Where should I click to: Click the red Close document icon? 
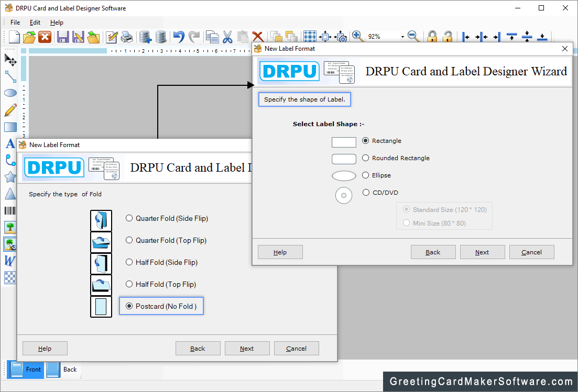coord(45,37)
